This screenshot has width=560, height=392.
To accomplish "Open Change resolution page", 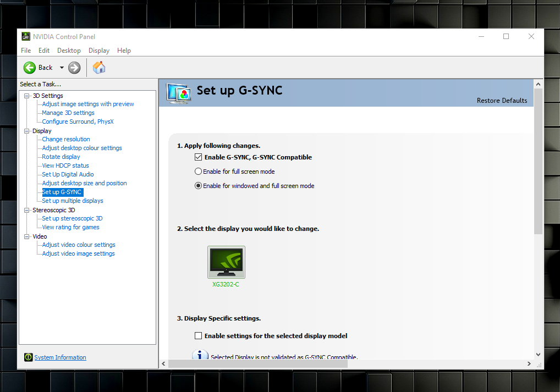I will pos(66,139).
